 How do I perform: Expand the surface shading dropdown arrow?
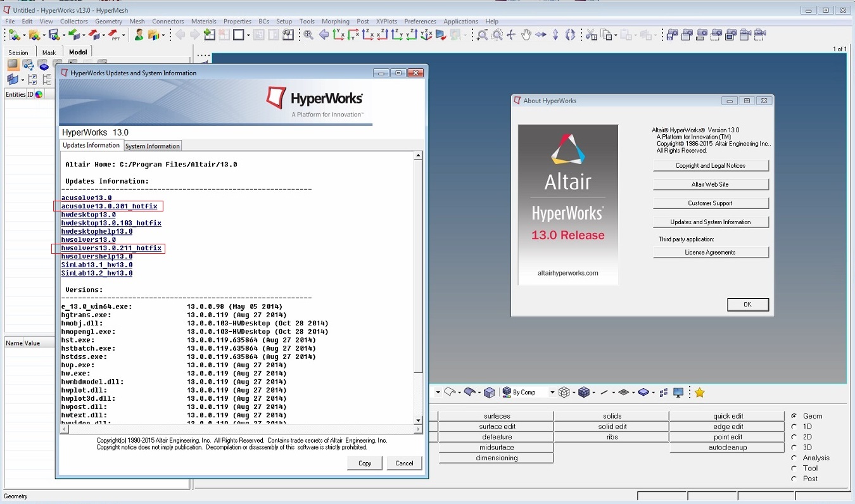(479, 393)
